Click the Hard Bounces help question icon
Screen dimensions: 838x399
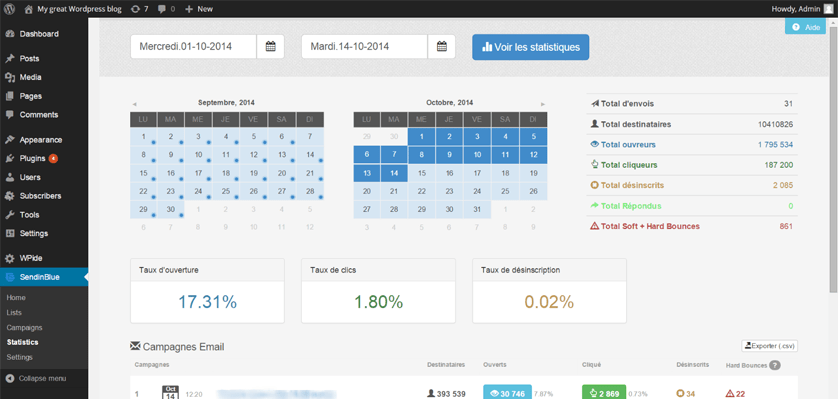click(774, 365)
